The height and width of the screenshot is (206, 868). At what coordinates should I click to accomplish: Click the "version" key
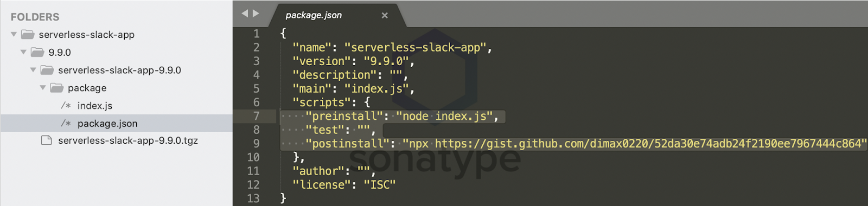pyautogui.click(x=322, y=61)
